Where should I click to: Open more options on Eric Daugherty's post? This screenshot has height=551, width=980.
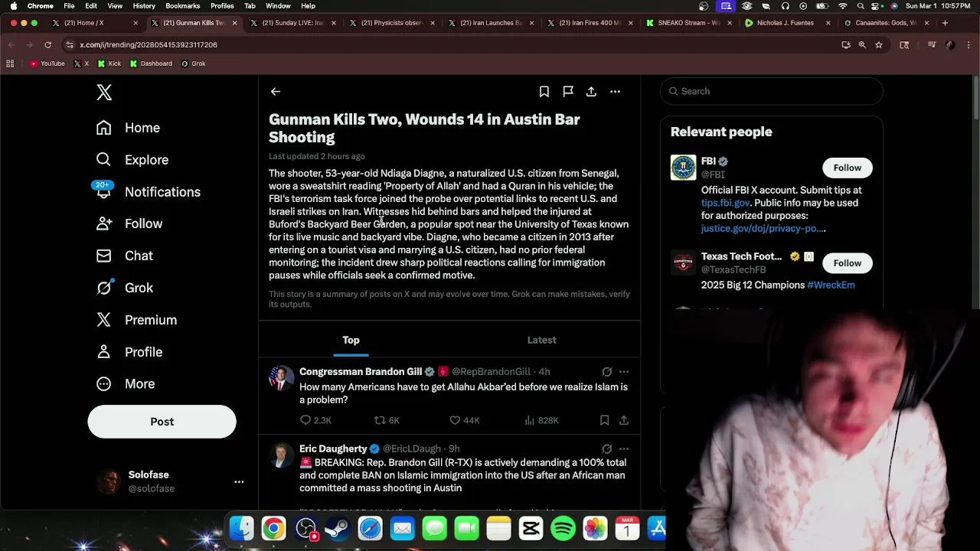pos(624,449)
